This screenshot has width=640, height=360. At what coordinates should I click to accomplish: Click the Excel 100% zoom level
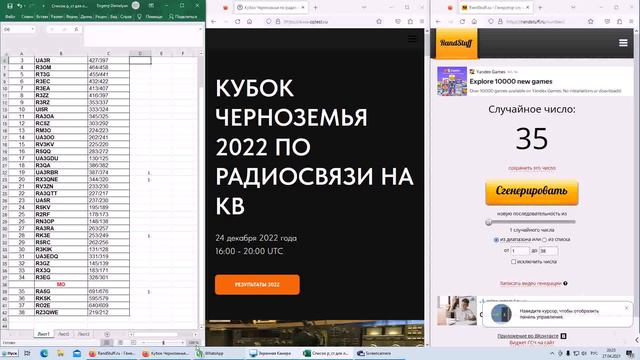coord(194,342)
